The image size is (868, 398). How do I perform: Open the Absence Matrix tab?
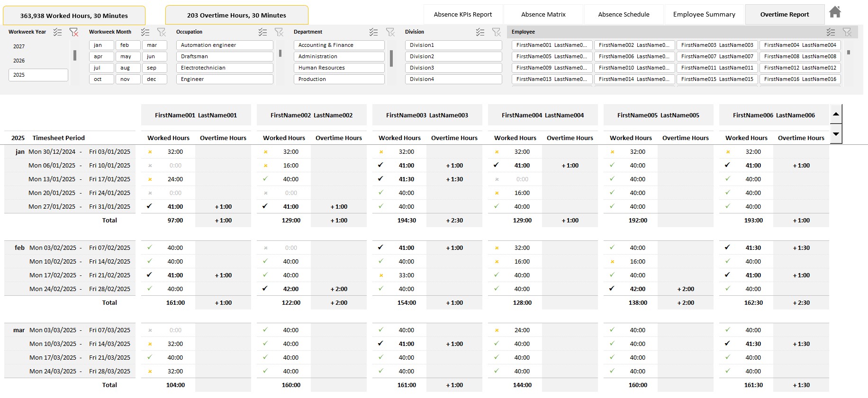point(543,15)
